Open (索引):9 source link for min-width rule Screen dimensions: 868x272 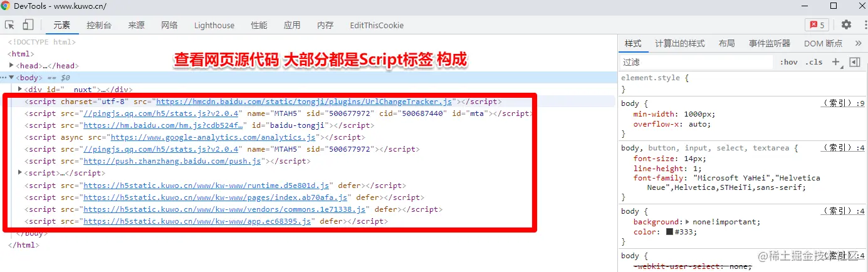click(x=843, y=103)
